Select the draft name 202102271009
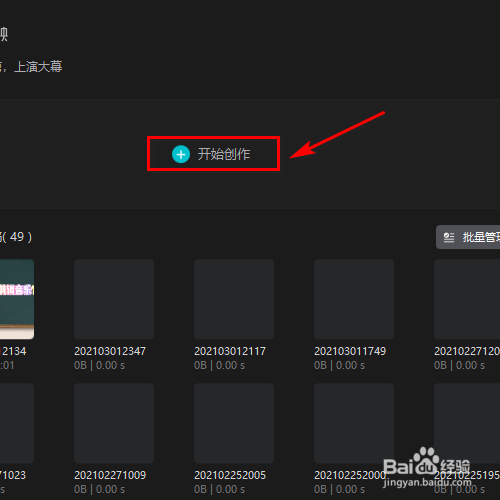The width and height of the screenshot is (500, 500). tap(110, 475)
